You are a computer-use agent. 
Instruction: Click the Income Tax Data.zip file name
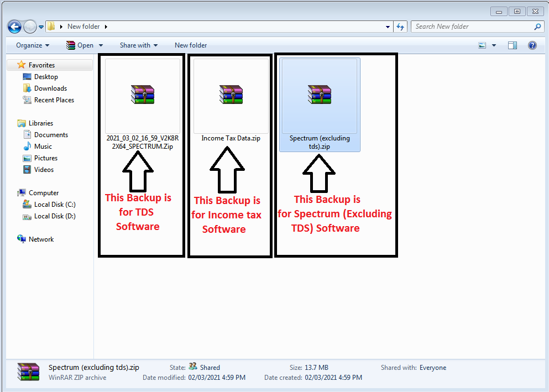(x=231, y=138)
